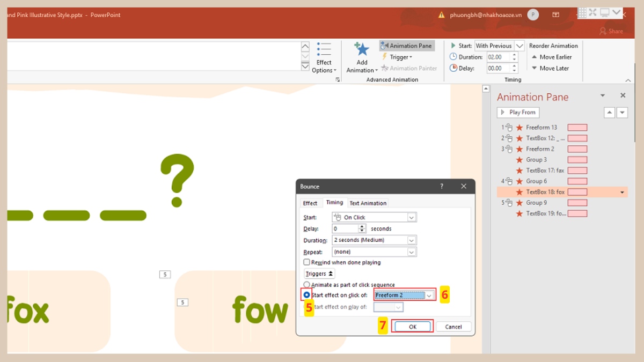The height and width of the screenshot is (362, 644).
Task: Click OK in the Bounce dialog
Action: tap(412, 327)
